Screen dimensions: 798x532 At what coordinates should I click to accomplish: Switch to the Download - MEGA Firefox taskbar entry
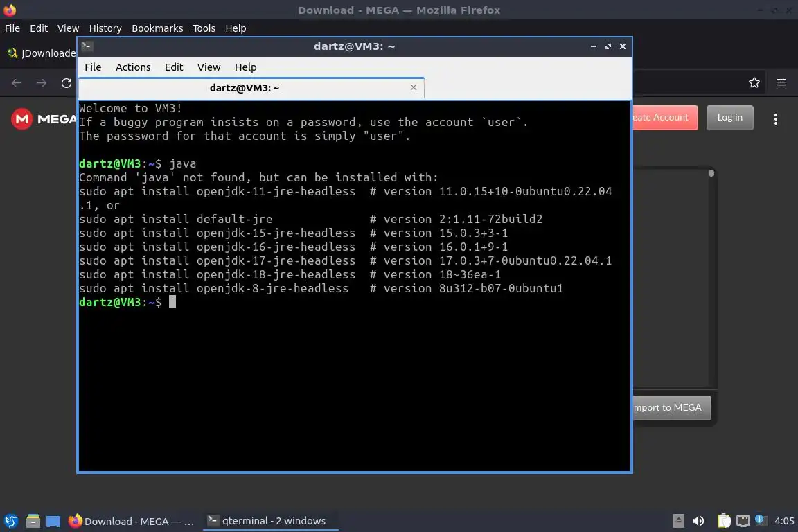[x=132, y=521]
